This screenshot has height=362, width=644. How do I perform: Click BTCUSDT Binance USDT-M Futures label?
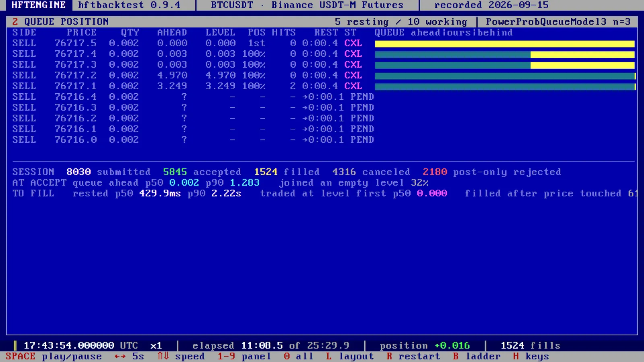tap(307, 5)
